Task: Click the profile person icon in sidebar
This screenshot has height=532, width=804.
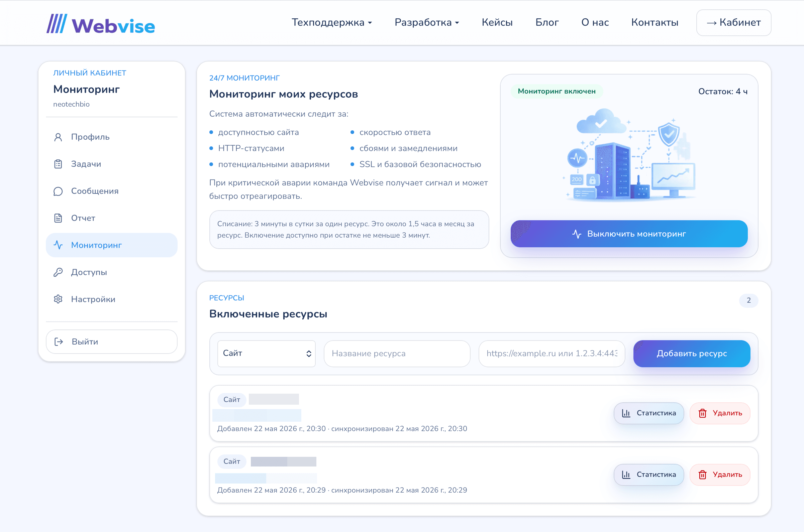Action: [x=58, y=137]
